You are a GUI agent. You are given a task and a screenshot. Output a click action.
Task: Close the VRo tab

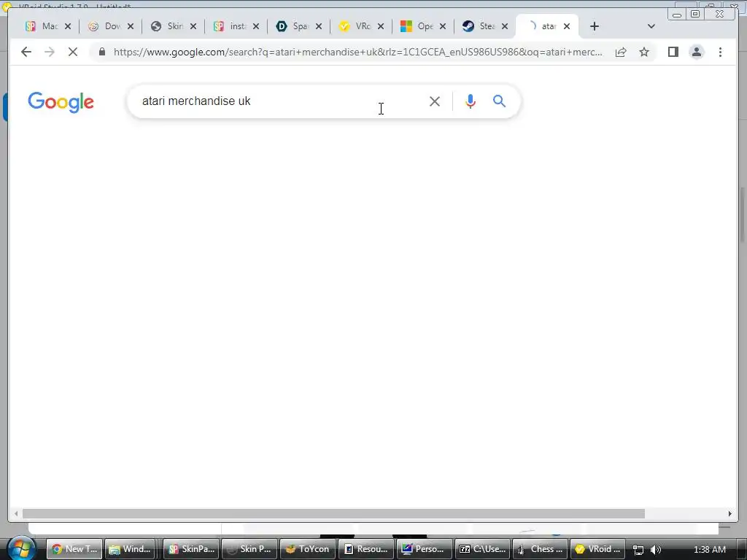point(381,26)
